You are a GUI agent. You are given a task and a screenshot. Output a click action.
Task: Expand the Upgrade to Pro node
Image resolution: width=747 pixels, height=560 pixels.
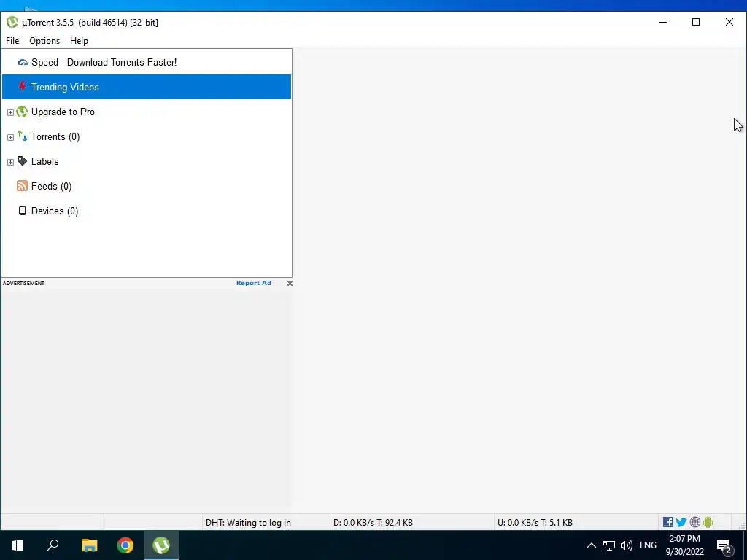point(10,112)
